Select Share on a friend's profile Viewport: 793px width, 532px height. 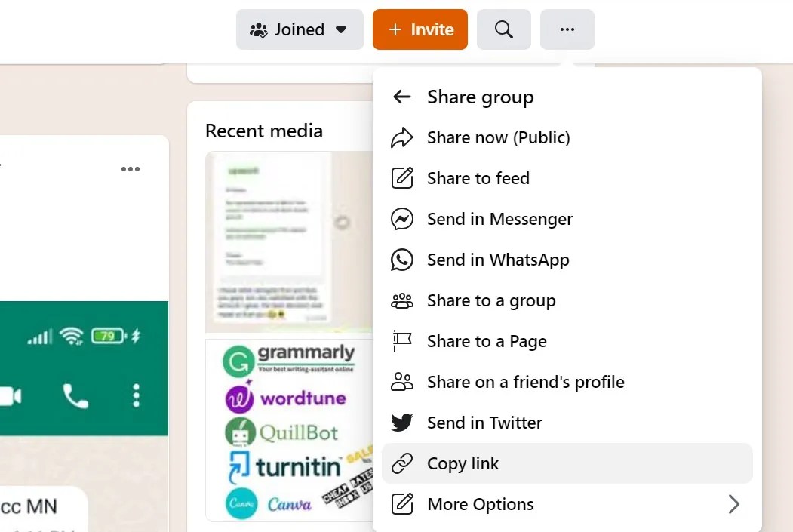pyautogui.click(x=526, y=382)
